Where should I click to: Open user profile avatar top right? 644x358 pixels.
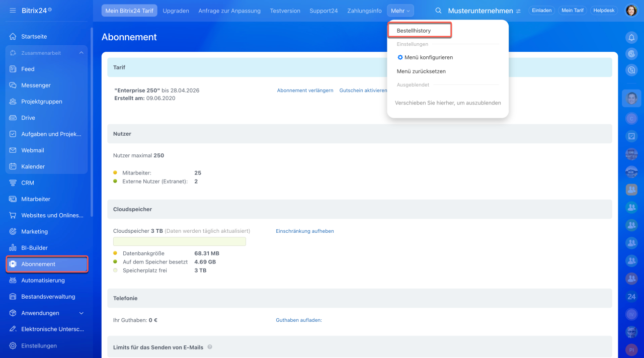coord(631,11)
